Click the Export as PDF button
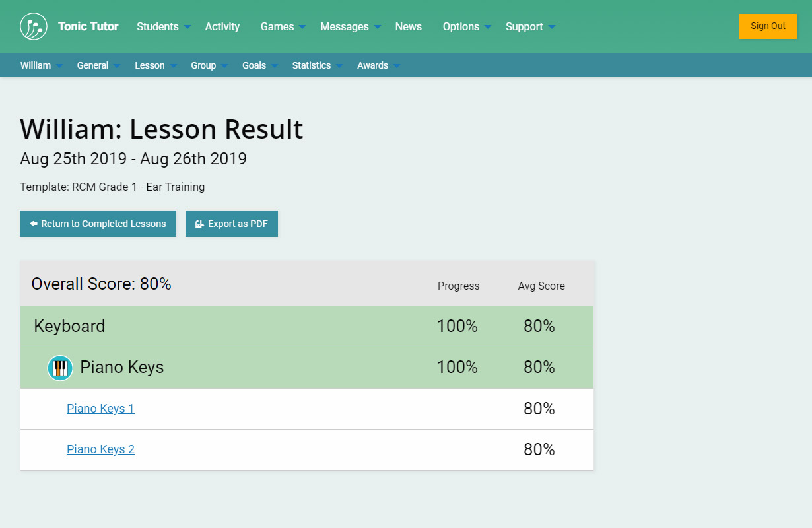The height and width of the screenshot is (528, 812). tap(232, 224)
